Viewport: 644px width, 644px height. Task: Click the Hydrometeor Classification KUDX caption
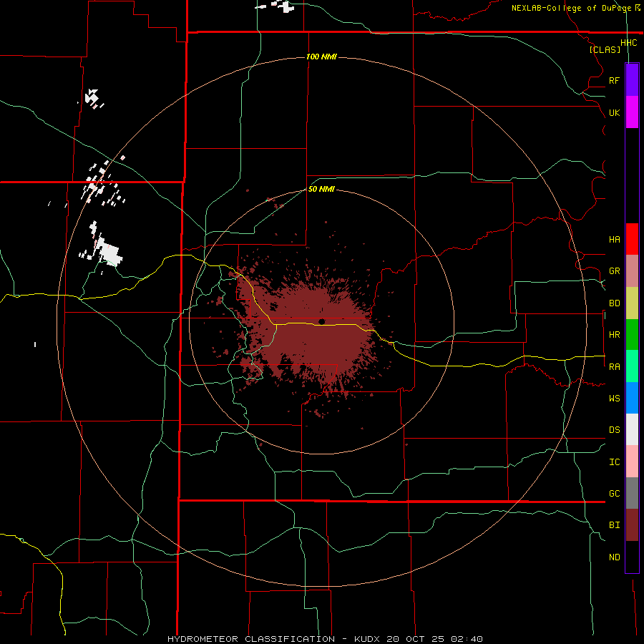325,639
